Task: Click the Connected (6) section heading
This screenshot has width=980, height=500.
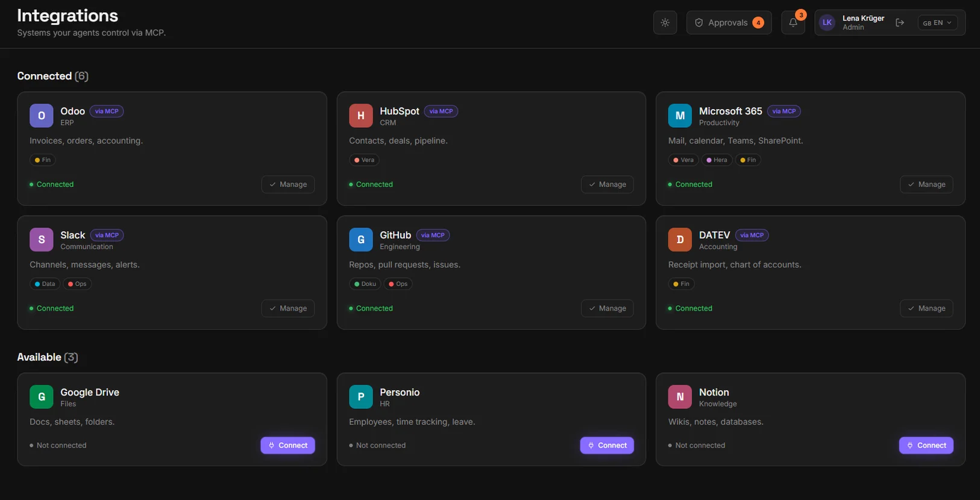Action: point(52,76)
